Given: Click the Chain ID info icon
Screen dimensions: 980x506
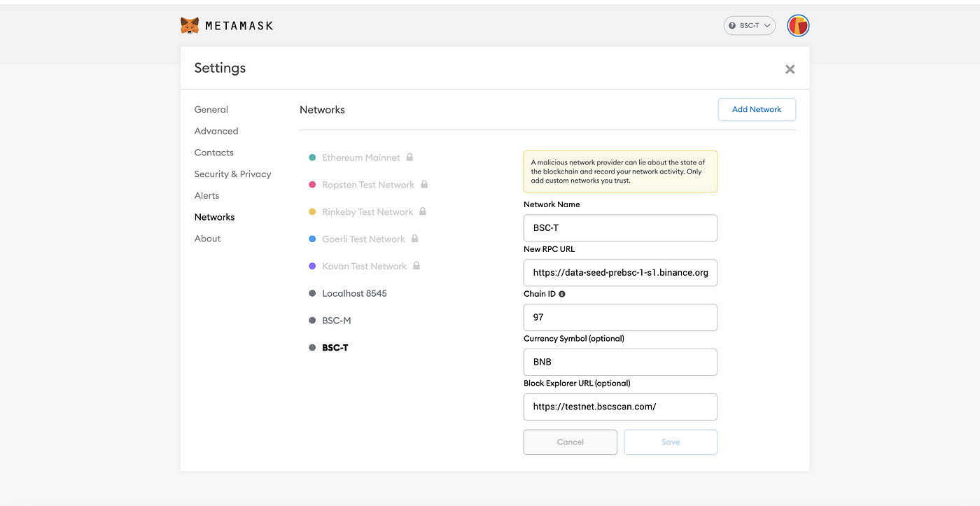Looking at the screenshot, I should (562, 294).
